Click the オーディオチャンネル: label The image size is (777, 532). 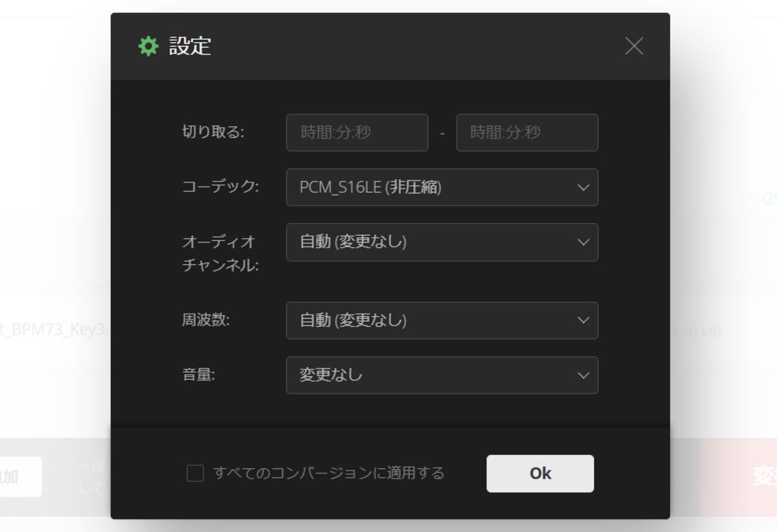click(221, 253)
